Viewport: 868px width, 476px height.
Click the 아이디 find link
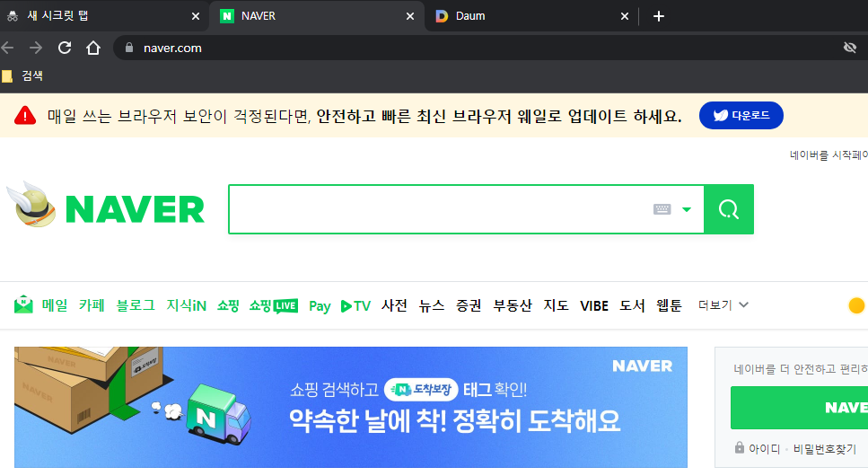pos(764,448)
